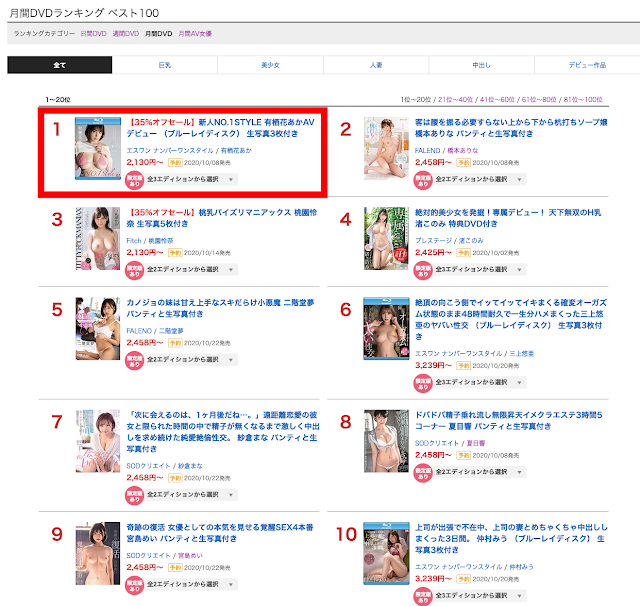
Task: Click the 予約 tag on rank 1
Action: click(x=175, y=163)
